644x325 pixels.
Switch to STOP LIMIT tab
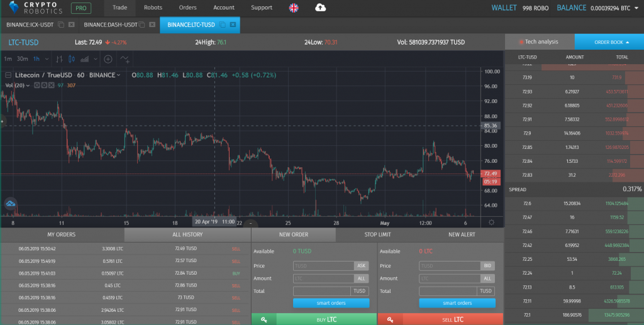tap(377, 234)
